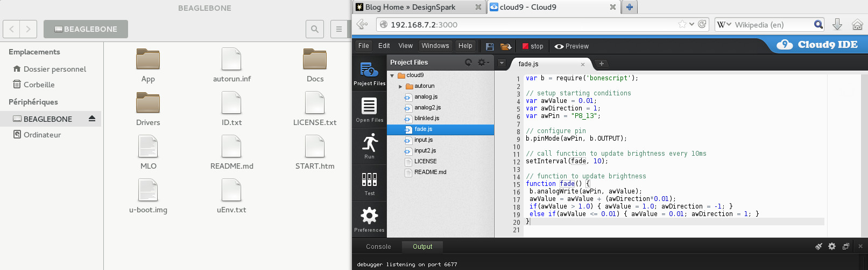This screenshot has height=270, width=868.
Task: Clear the console output icon
Action: pyautogui.click(x=818, y=246)
